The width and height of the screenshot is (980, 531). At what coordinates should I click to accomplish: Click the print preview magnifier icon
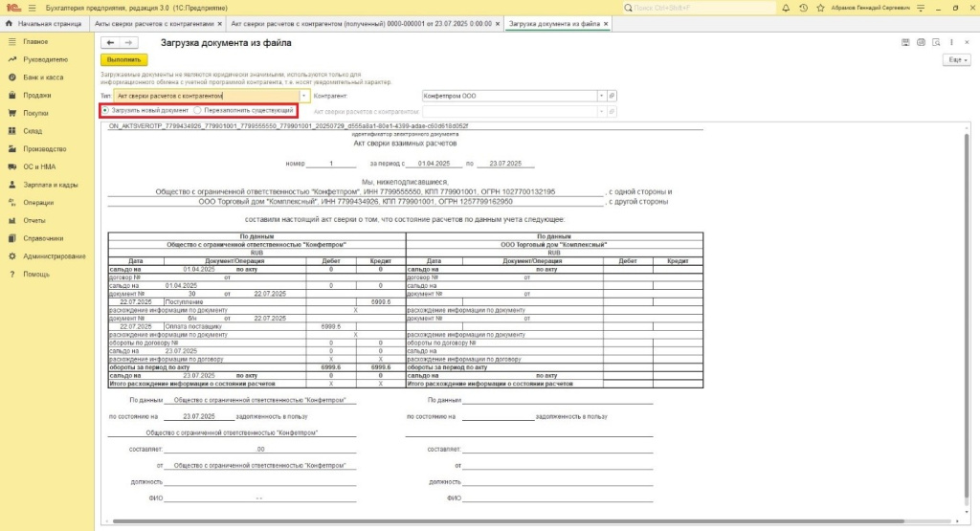click(x=935, y=42)
